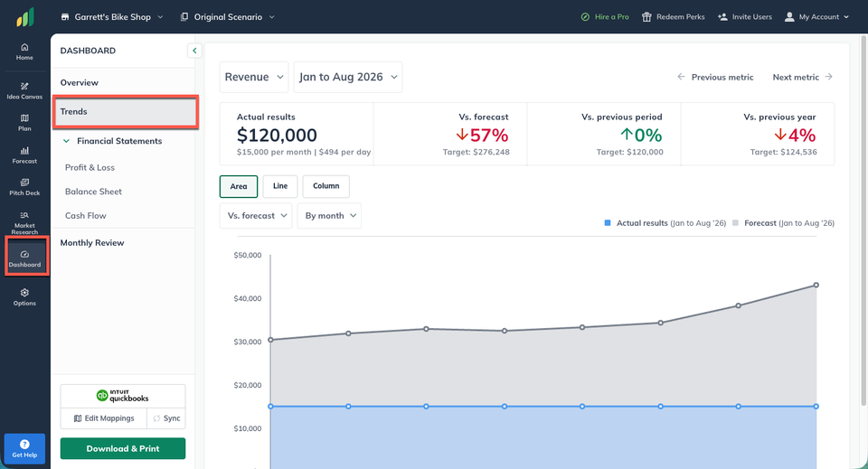This screenshot has height=469, width=868.
Task: Collapse the Financial Statements section
Action: tap(66, 141)
